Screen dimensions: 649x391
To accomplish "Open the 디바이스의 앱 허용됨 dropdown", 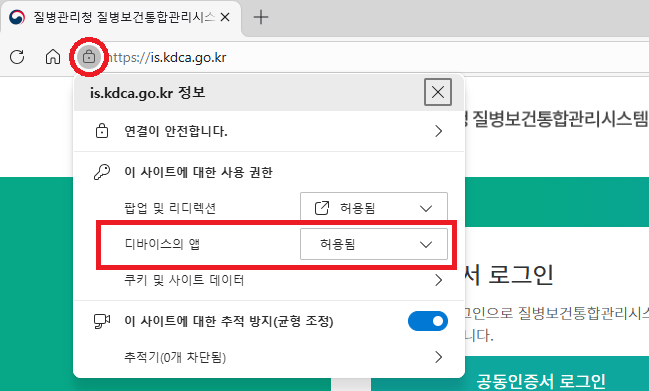I will pyautogui.click(x=374, y=244).
